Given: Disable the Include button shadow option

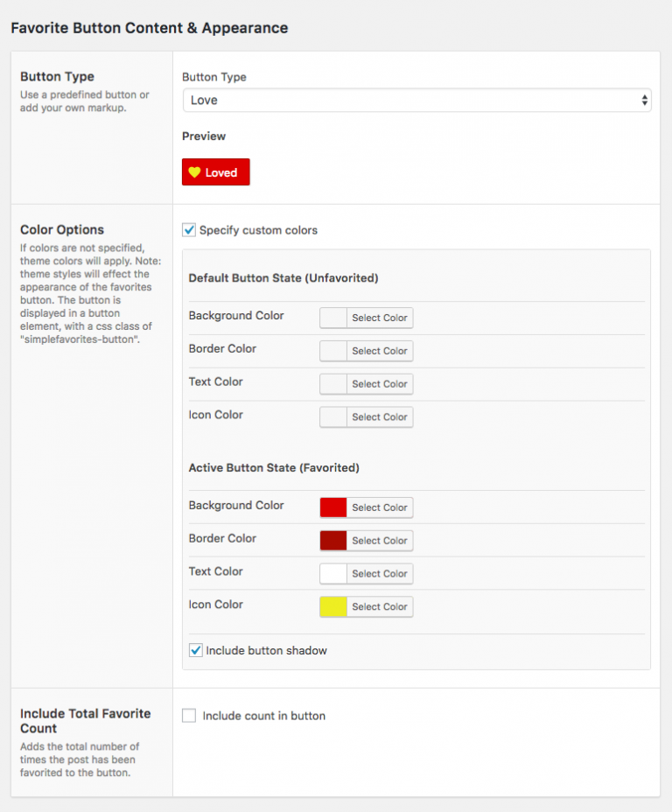Looking at the screenshot, I should 195,650.
